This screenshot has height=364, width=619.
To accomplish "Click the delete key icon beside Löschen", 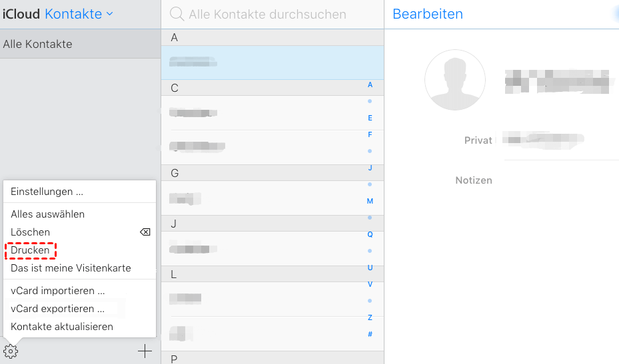I will (145, 232).
